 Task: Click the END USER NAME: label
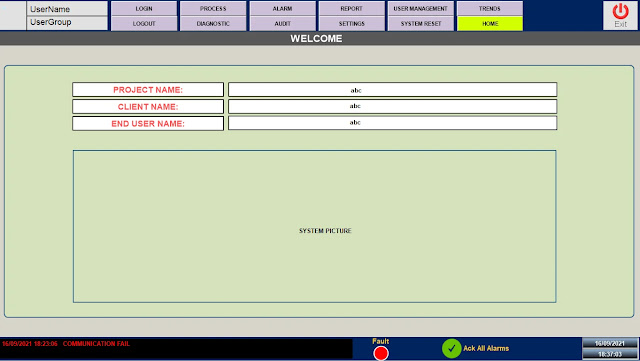pos(148,123)
